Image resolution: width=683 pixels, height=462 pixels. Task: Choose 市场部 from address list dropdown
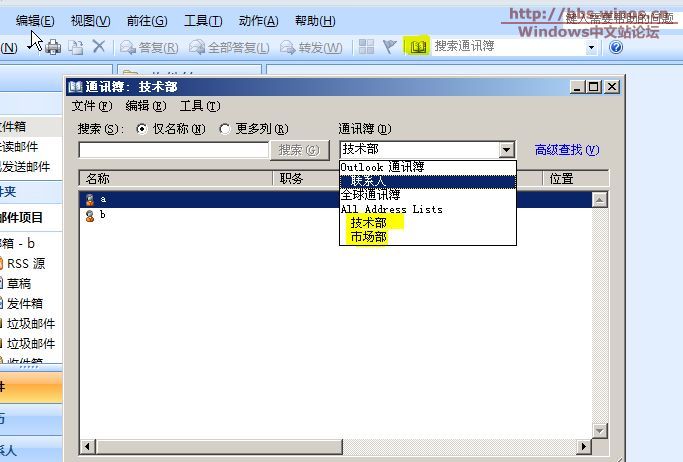(x=368, y=237)
